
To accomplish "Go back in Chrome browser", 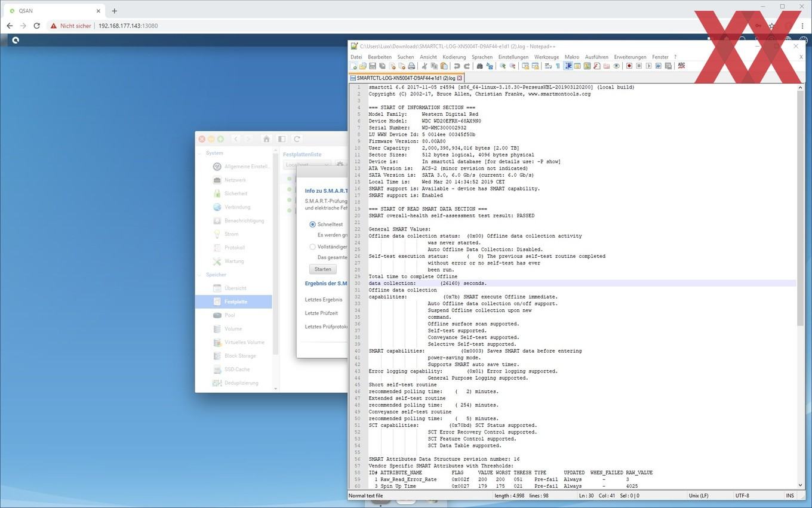I will (x=10, y=26).
